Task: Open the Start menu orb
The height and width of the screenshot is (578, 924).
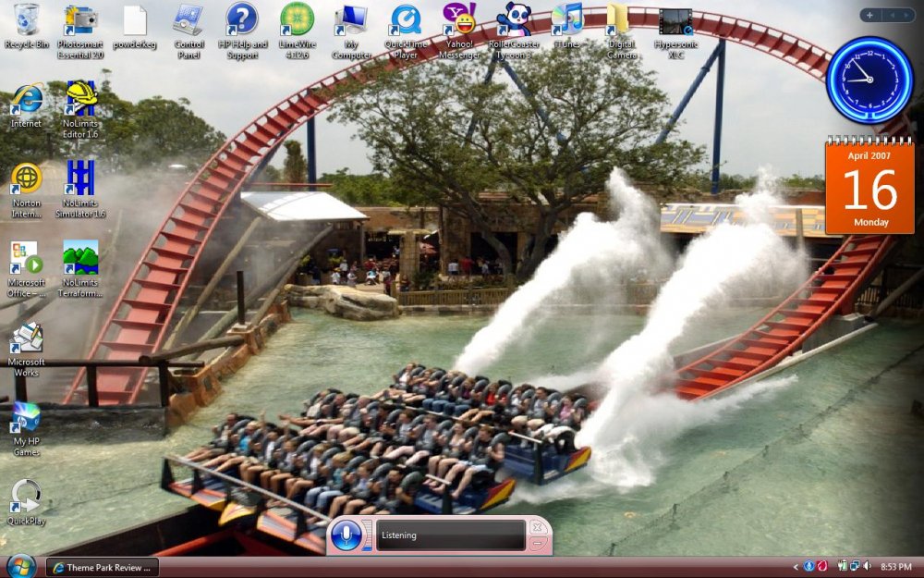Action: 19,565
